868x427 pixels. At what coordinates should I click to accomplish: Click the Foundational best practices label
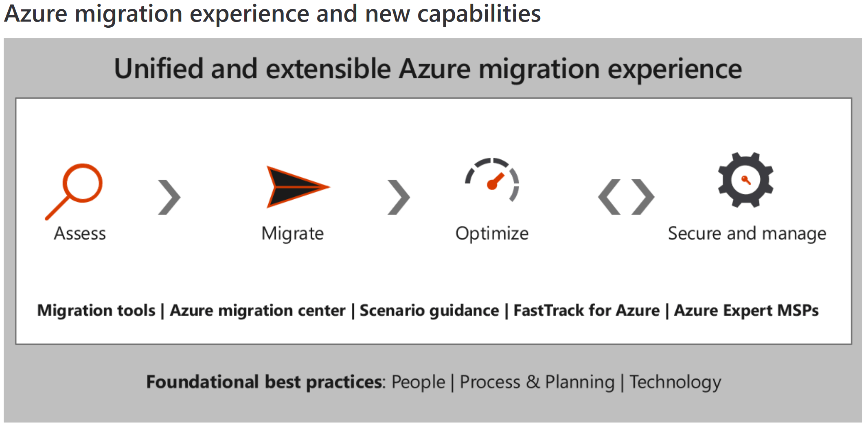pos(265,382)
